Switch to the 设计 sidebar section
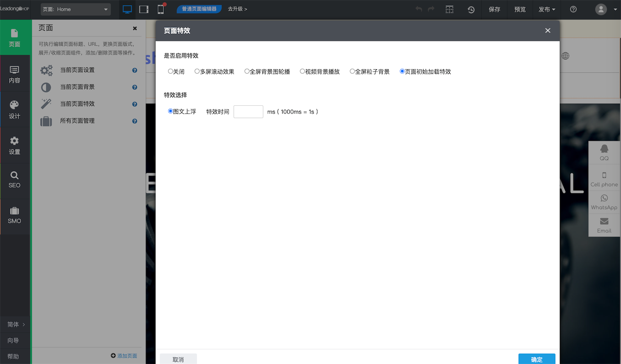Viewport: 621px width, 364px height. (14, 109)
